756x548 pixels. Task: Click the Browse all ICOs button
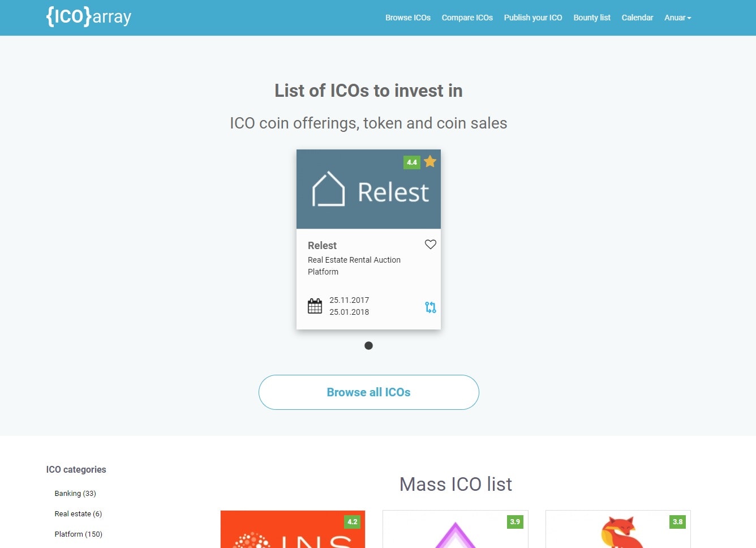(x=368, y=392)
